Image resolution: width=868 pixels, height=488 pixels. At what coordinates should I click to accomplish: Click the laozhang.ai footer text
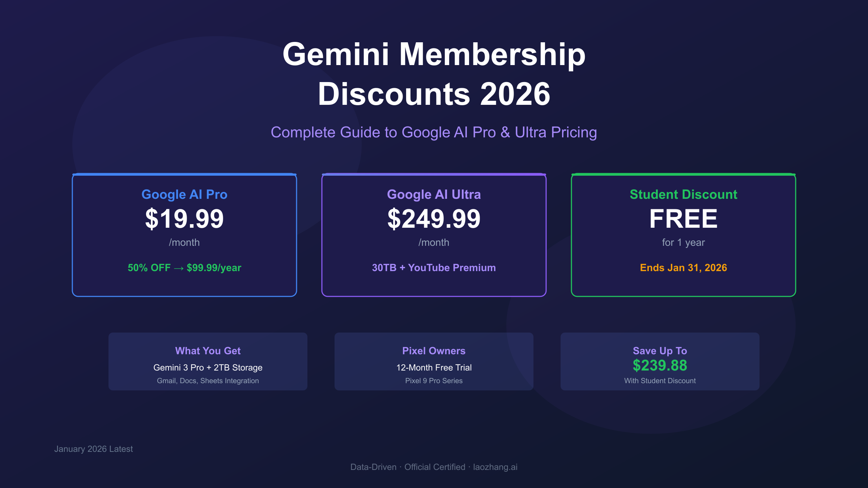(495, 467)
